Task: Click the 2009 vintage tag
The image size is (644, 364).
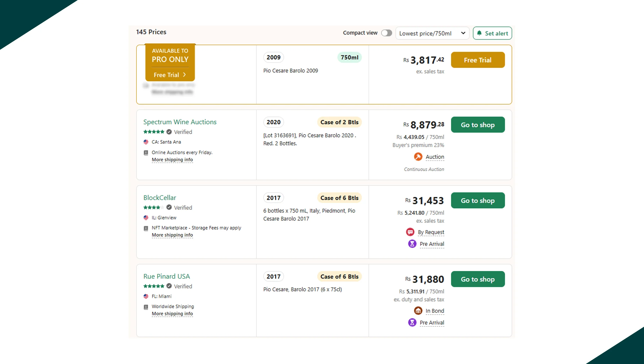Action: [x=273, y=57]
